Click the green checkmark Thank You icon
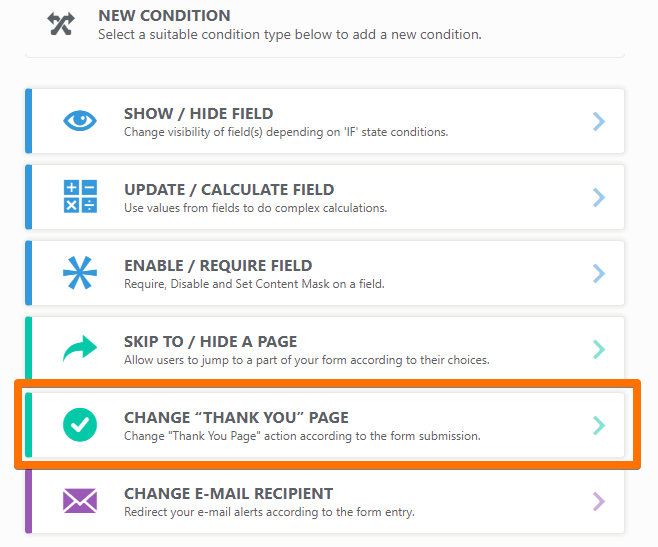The width and height of the screenshot is (658, 547). coord(80,425)
